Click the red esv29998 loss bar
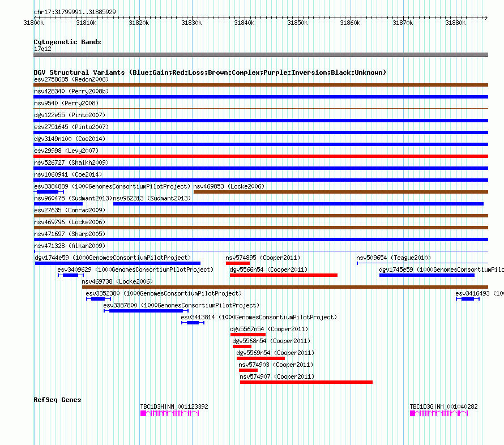The height and width of the screenshot is (445, 504). point(260,156)
